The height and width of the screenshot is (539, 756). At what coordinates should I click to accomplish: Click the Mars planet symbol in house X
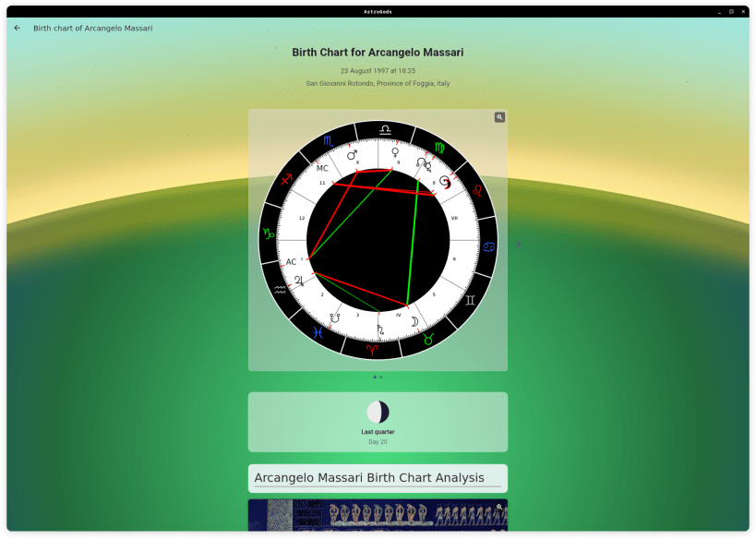pyautogui.click(x=352, y=155)
